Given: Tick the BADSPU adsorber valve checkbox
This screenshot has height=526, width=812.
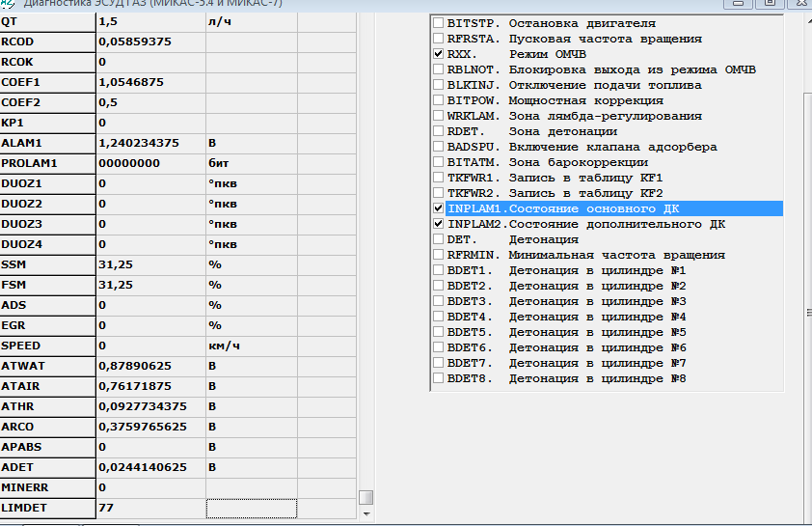Looking at the screenshot, I should [x=438, y=147].
